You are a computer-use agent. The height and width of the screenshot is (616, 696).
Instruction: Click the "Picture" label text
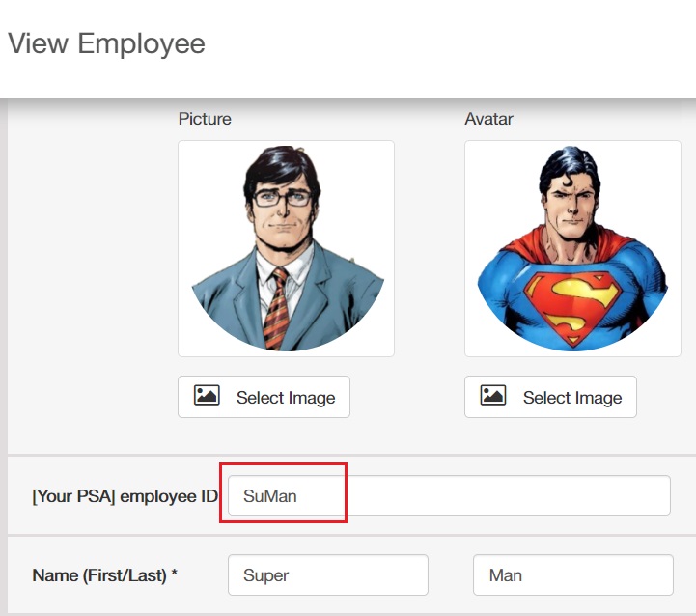point(205,119)
